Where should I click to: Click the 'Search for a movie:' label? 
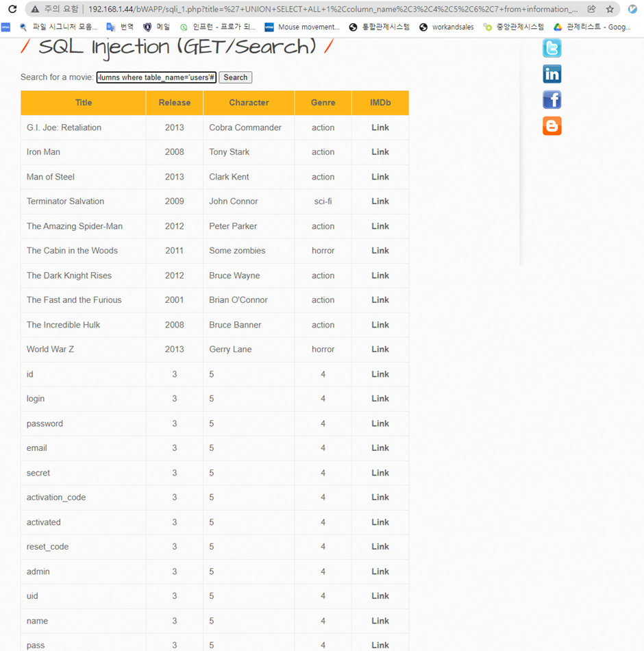coord(57,77)
